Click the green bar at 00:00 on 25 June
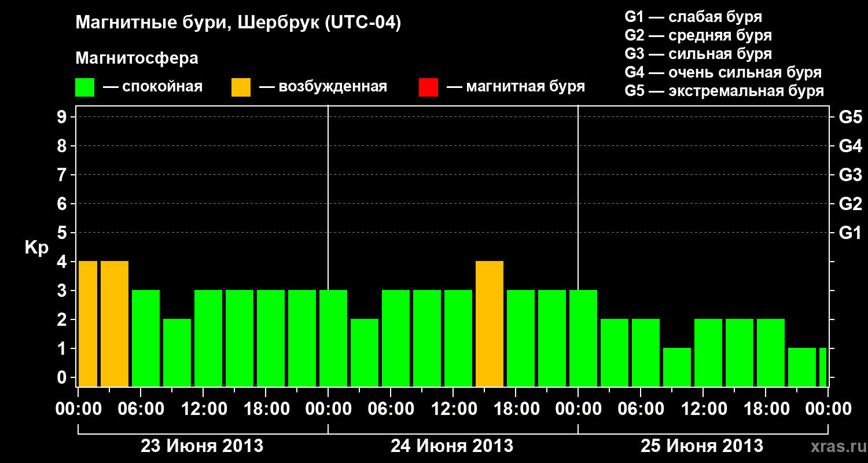 pyautogui.click(x=583, y=339)
